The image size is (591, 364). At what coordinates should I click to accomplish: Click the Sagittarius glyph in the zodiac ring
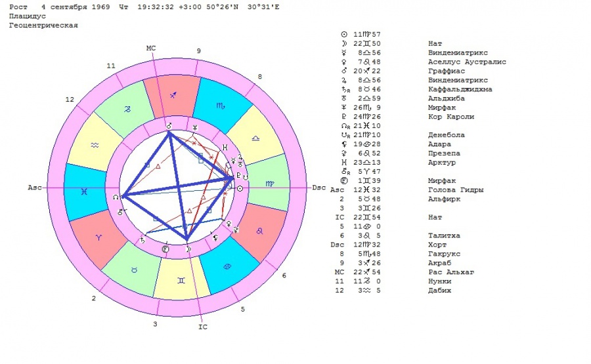[x=173, y=95]
